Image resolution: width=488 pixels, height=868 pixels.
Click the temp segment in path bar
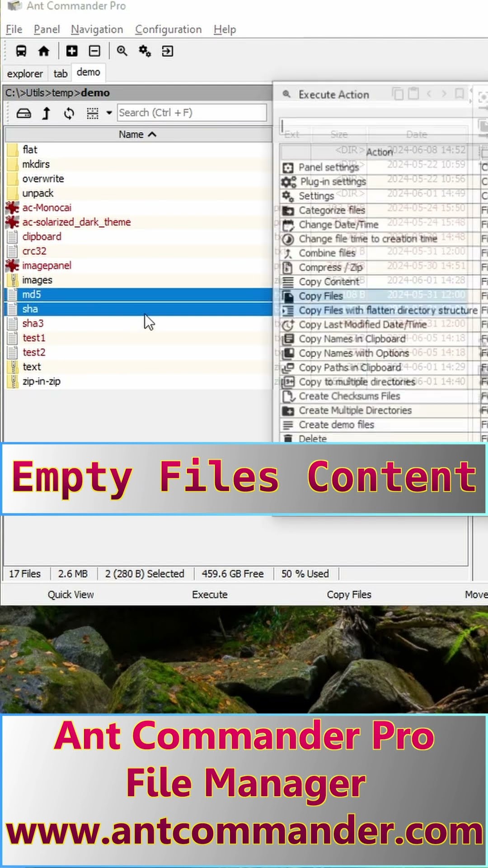pyautogui.click(x=63, y=93)
